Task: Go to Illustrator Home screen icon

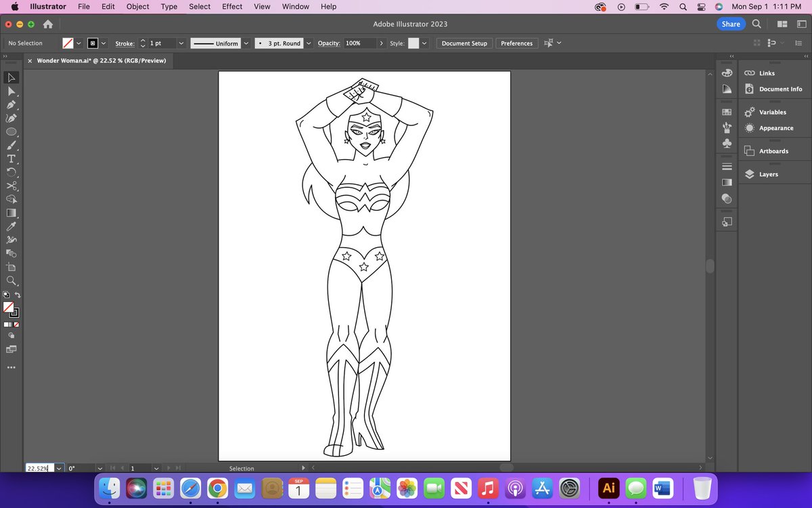Action: click(x=48, y=24)
